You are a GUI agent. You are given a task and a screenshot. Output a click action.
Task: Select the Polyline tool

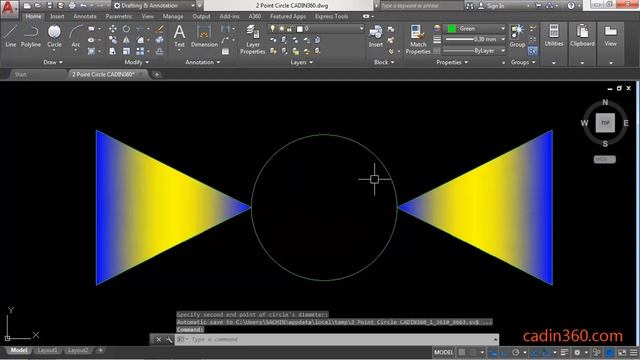click(x=31, y=36)
